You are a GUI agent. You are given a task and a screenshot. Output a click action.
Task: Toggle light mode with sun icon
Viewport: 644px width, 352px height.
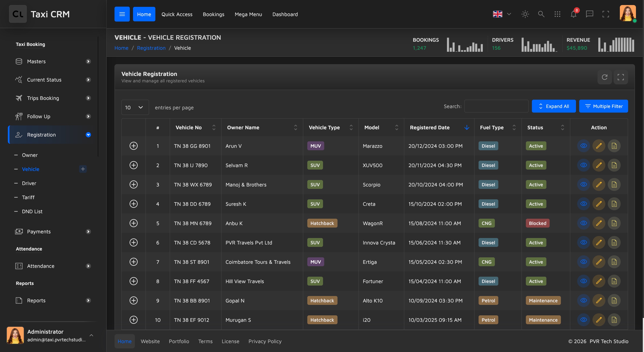[525, 14]
